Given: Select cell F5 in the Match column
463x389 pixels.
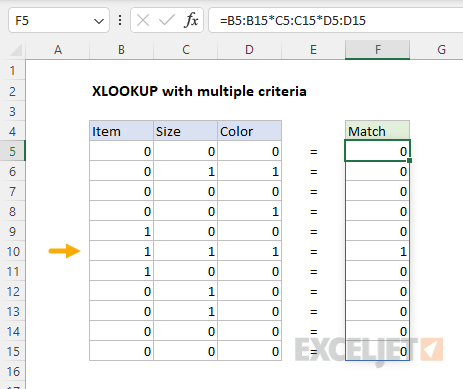Looking at the screenshot, I should coord(377,151).
